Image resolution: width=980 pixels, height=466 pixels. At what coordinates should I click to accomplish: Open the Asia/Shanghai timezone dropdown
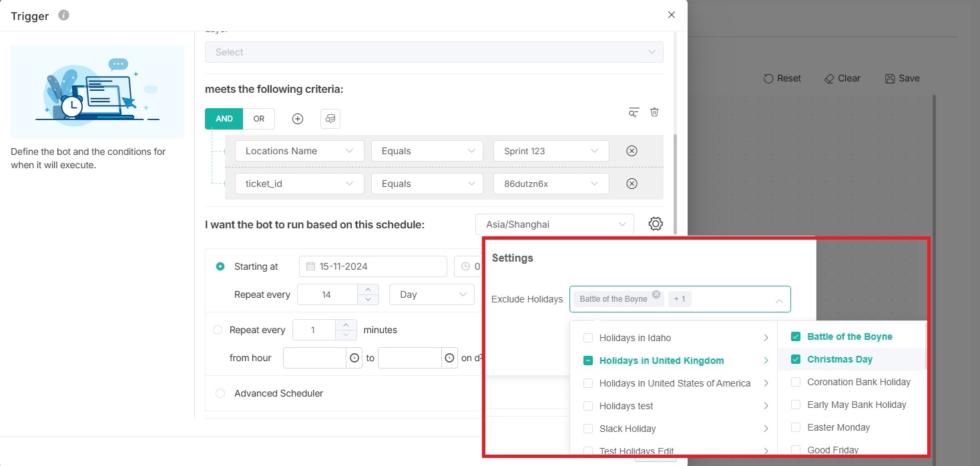click(554, 224)
